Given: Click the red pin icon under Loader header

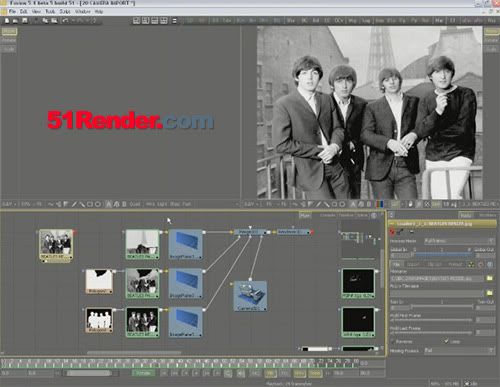Looking at the screenshot, I should 392,232.
